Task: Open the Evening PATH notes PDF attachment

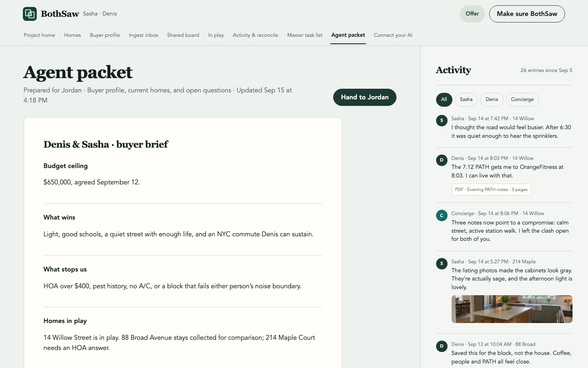Action: (x=491, y=189)
